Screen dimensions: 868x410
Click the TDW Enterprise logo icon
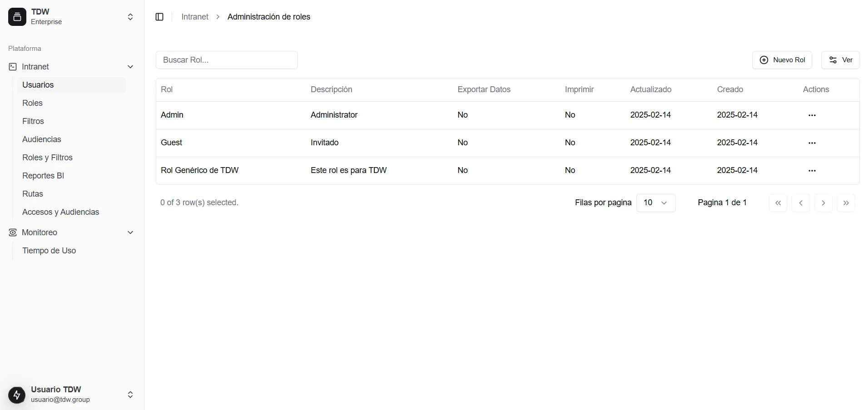(17, 17)
